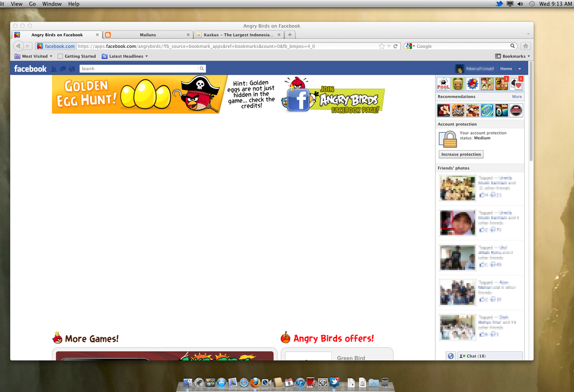
Task: Click Join Angry Birds Facebook Page banner
Action: (332, 95)
